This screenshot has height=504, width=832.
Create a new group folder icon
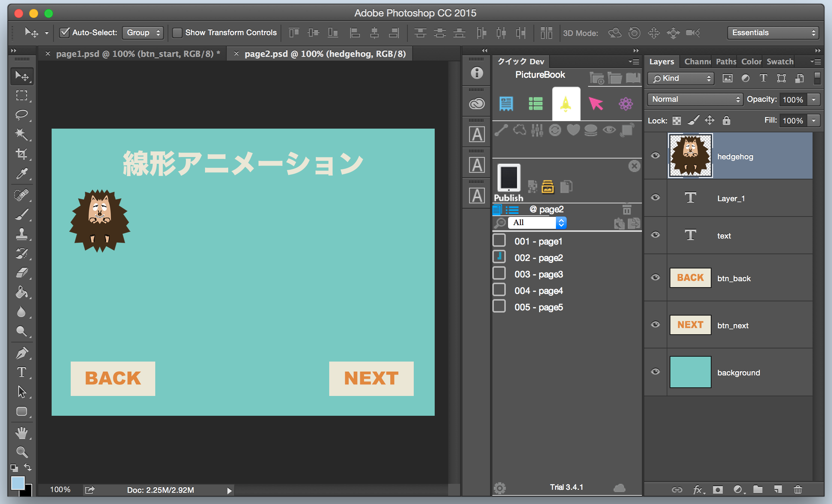click(x=758, y=489)
